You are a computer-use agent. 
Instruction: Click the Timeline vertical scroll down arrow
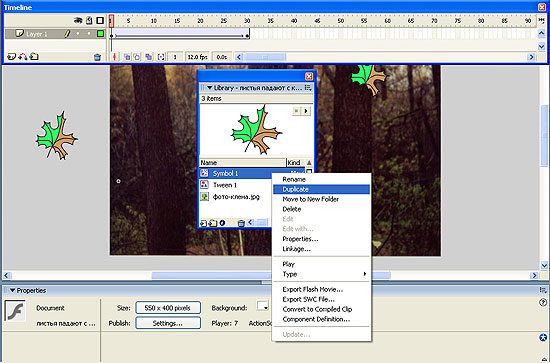(x=541, y=46)
